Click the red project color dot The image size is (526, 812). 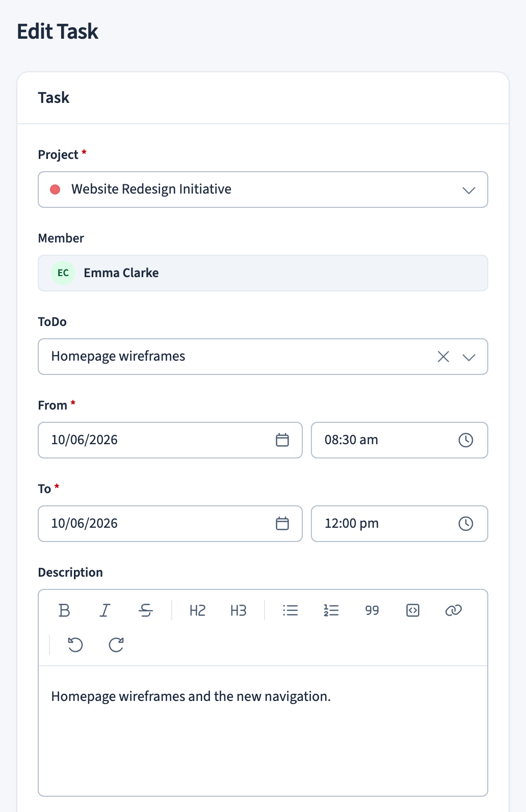[55, 190]
